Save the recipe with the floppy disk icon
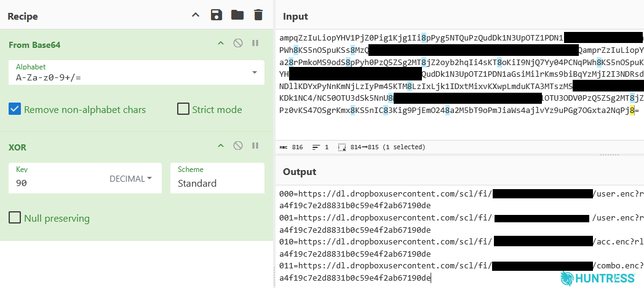The height and width of the screenshot is (288, 644). 217,15
